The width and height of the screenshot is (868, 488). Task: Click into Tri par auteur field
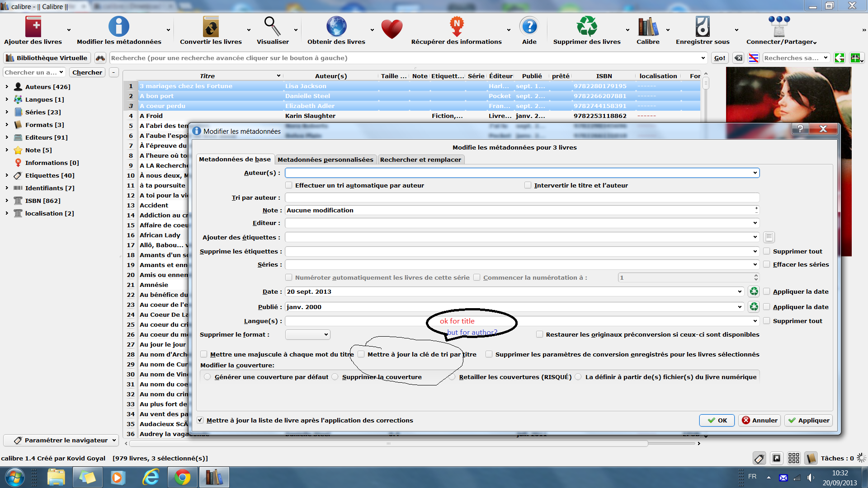point(522,197)
